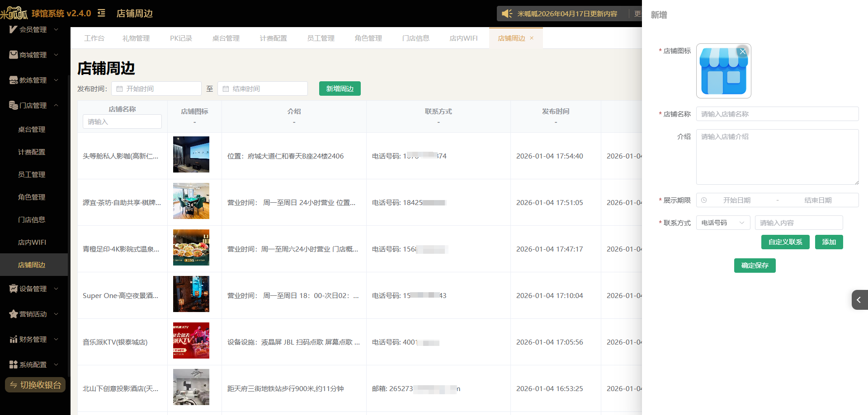Screen dimensions: 868x415
Task: Switch to the 店内WIFI tab
Action: pyautogui.click(x=463, y=38)
